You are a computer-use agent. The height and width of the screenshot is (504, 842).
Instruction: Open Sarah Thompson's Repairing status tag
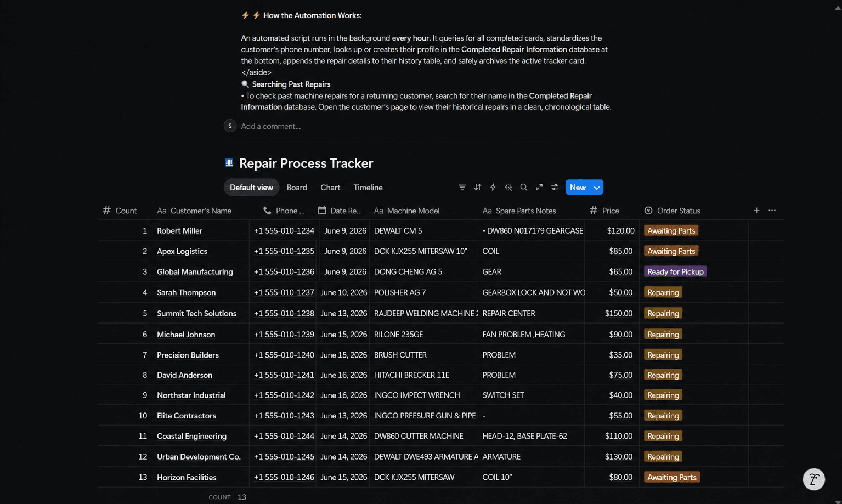663,292
